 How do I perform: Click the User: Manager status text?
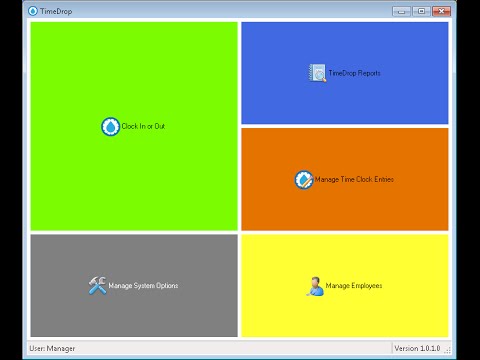52,348
